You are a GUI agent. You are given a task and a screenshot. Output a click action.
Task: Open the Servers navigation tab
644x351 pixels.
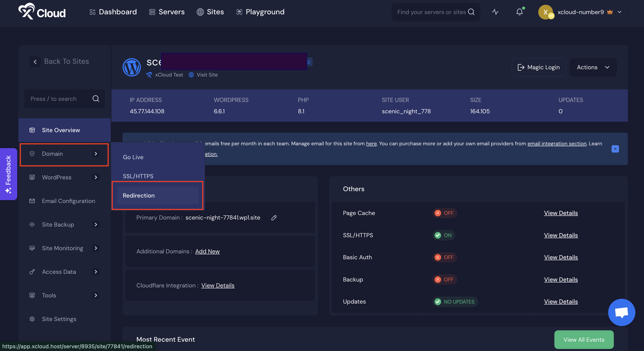click(x=167, y=12)
